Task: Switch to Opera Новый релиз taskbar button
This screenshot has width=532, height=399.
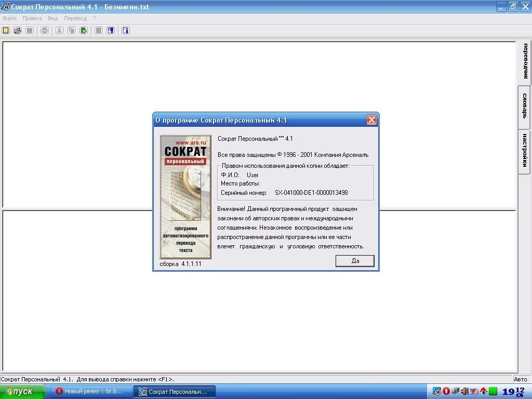Action: [x=90, y=392]
